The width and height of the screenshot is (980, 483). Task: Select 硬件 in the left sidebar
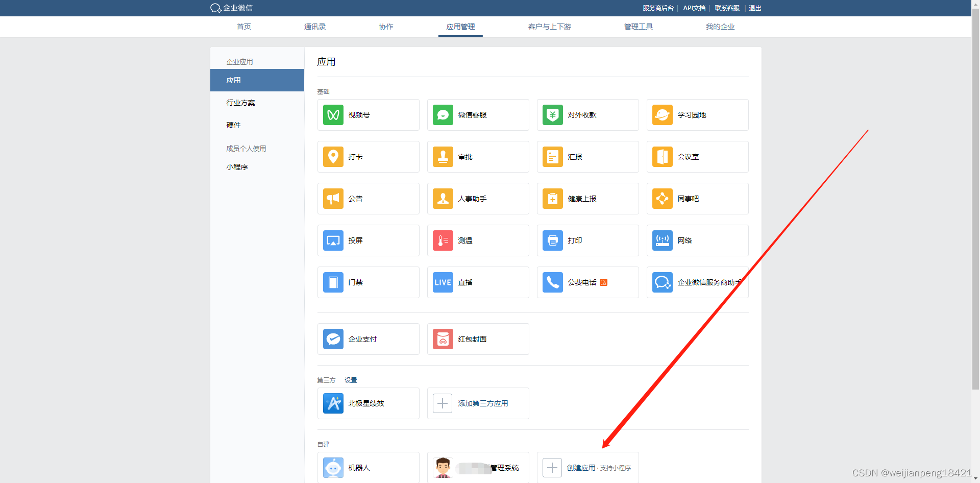[257, 125]
